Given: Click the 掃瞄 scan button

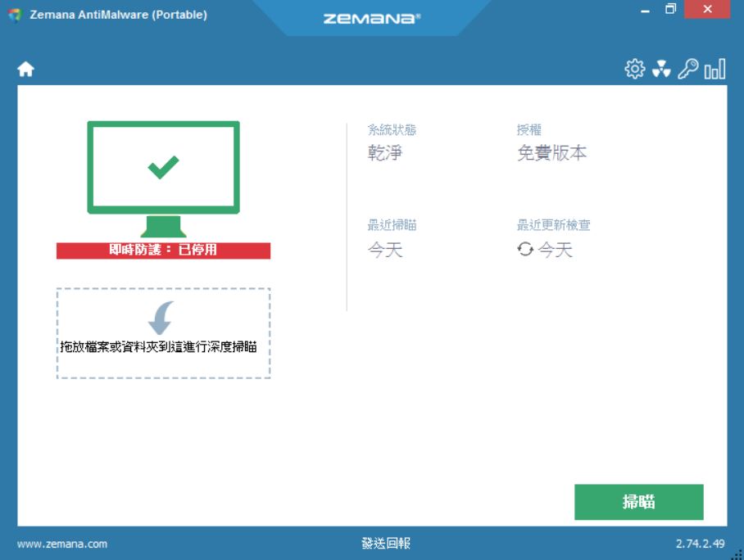Looking at the screenshot, I should pyautogui.click(x=638, y=502).
